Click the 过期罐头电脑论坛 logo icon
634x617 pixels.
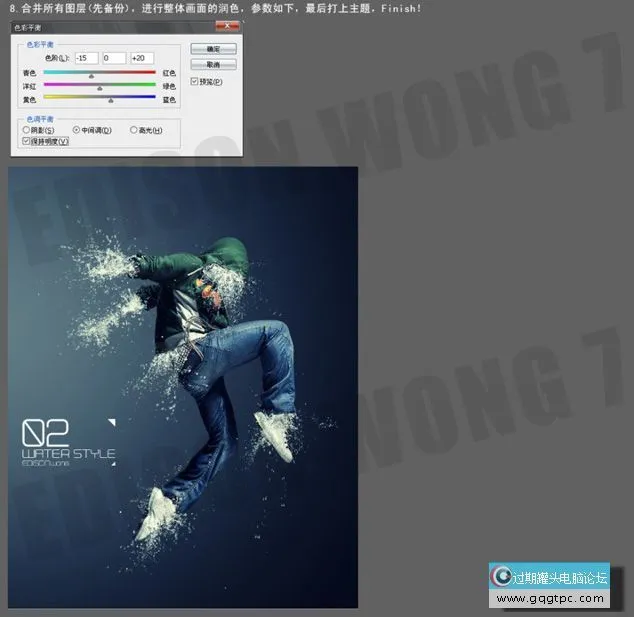click(x=501, y=576)
